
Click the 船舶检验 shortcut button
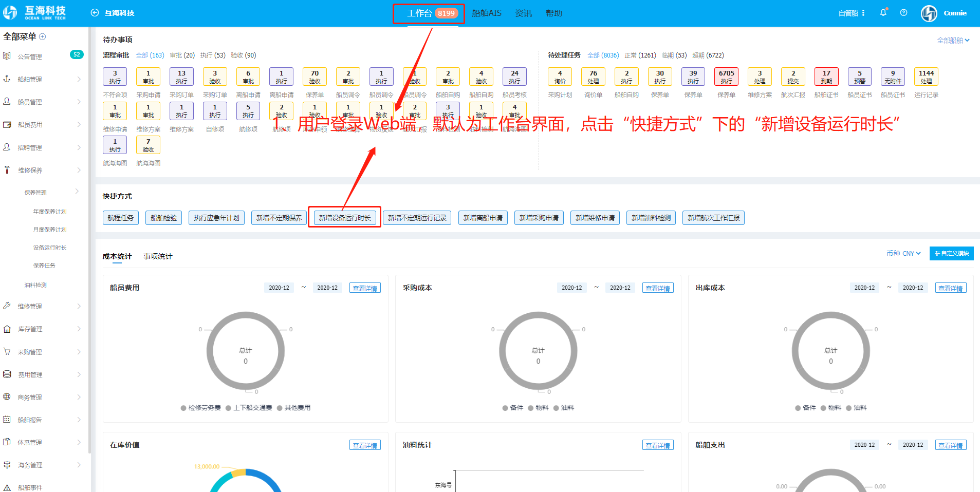(163, 218)
